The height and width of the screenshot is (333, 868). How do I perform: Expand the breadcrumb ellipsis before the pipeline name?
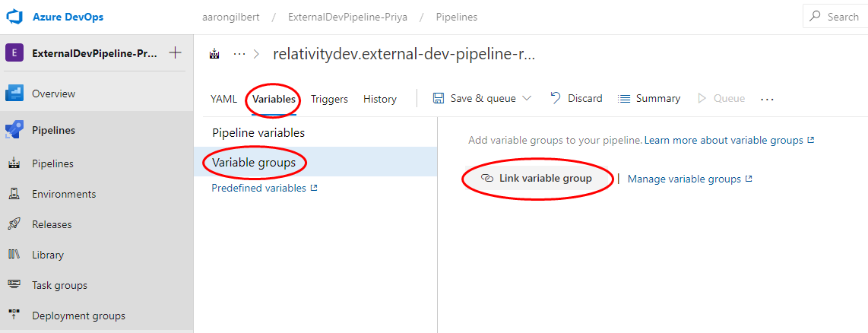click(239, 54)
